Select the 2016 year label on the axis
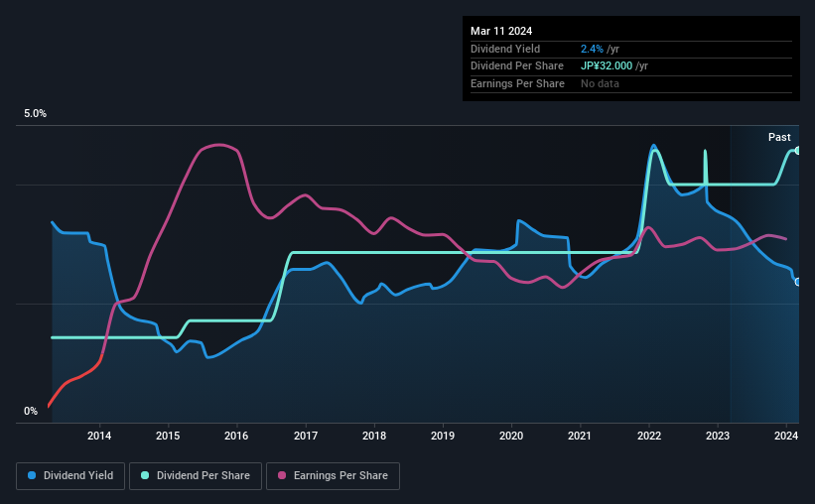 pyautogui.click(x=236, y=436)
